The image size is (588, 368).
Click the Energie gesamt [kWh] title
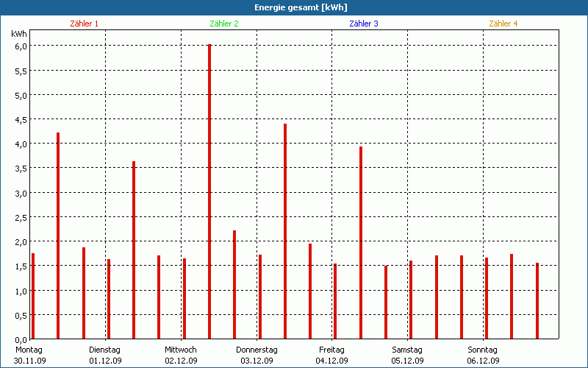(301, 7)
